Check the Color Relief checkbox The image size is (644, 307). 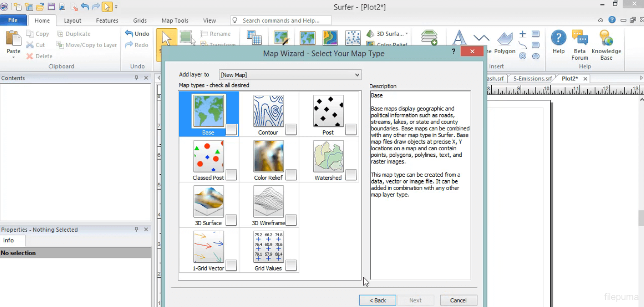[x=291, y=175]
